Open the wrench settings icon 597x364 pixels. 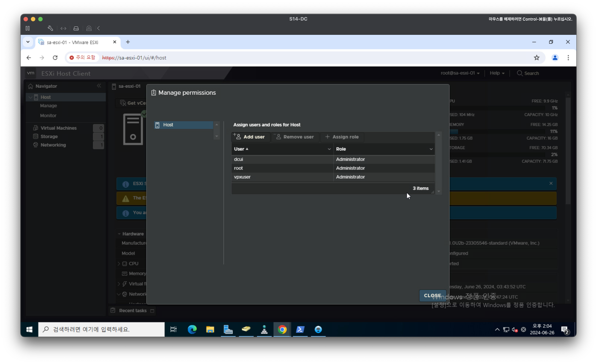50,28
